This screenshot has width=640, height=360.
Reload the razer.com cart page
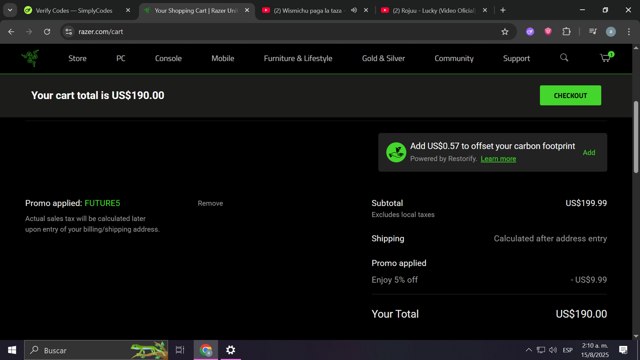tap(47, 31)
